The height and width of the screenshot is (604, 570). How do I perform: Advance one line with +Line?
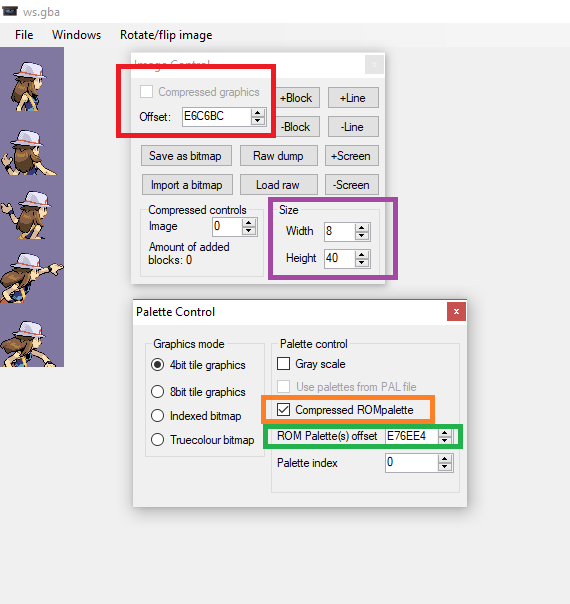pos(353,98)
